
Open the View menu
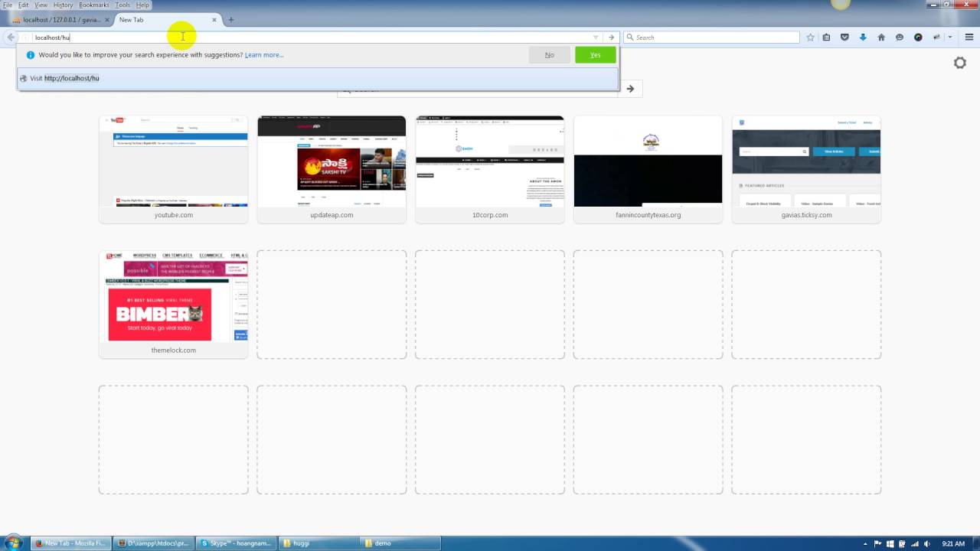coord(41,5)
